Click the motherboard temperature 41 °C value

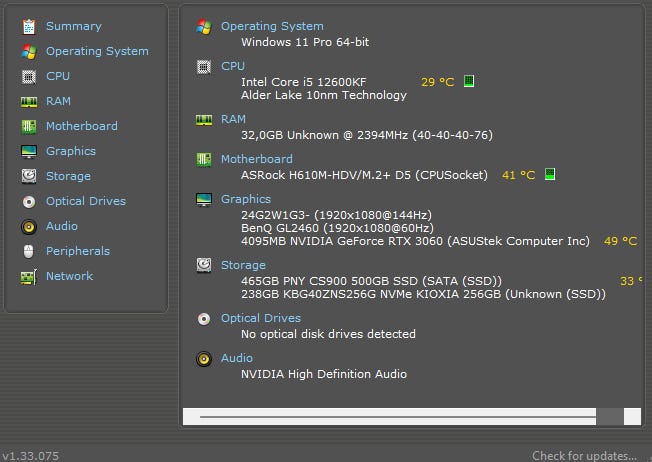[x=519, y=175]
